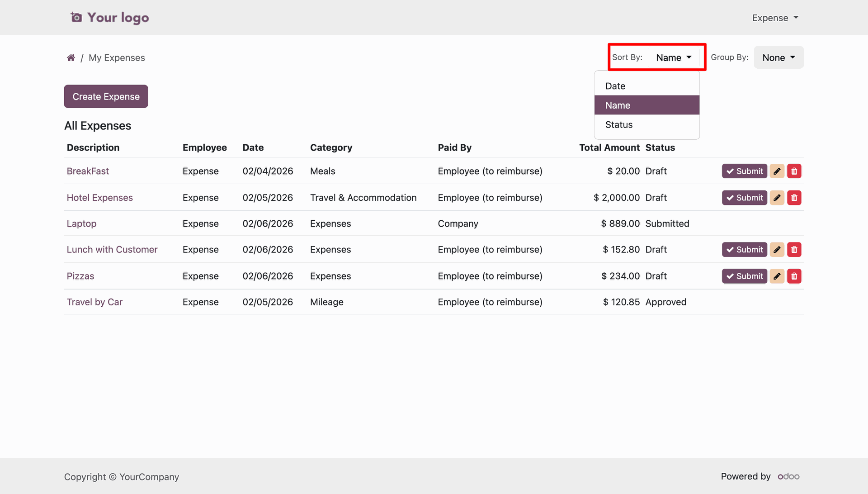868x494 pixels.
Task: Click the 02/04/2026 date cell
Action: pos(268,171)
